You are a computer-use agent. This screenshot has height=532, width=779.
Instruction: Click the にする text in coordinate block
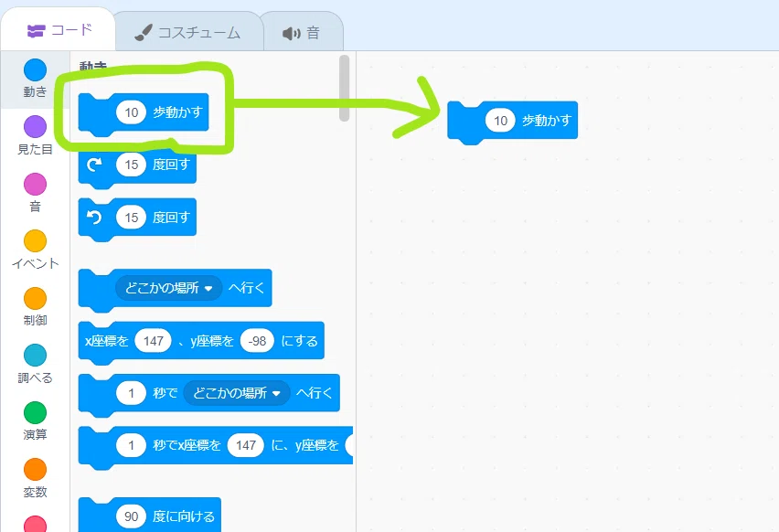coord(299,341)
